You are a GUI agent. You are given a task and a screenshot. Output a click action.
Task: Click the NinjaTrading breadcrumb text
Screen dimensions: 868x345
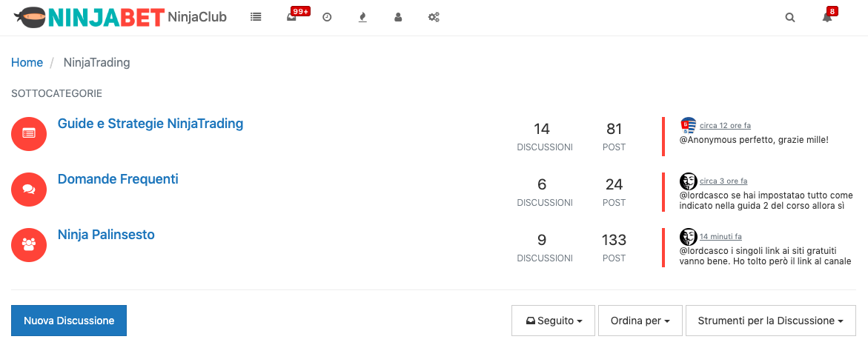pyautogui.click(x=97, y=62)
